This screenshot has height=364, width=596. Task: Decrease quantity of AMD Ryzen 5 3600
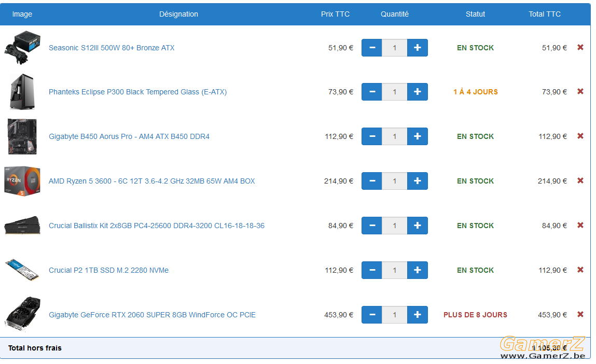(372, 181)
